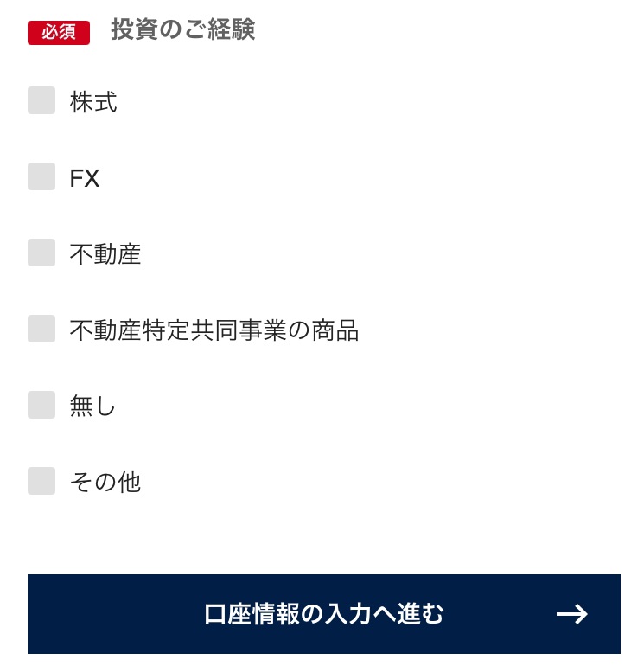
Task: Enable the 不動産 checkbox
Action: click(41, 253)
